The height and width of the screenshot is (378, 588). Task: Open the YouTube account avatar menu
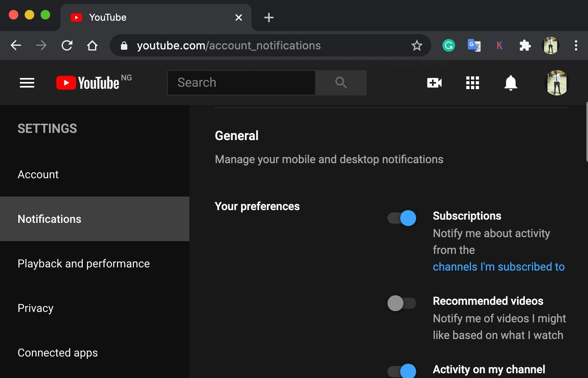[557, 83]
